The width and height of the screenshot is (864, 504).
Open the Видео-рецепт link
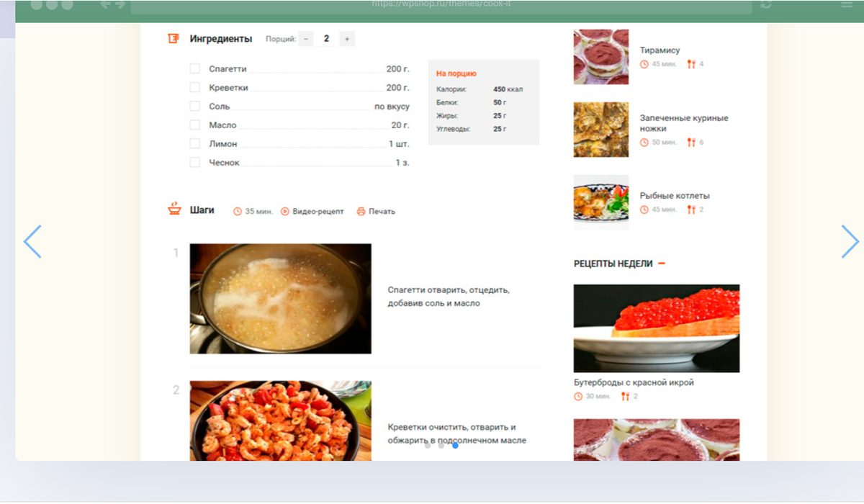point(318,212)
